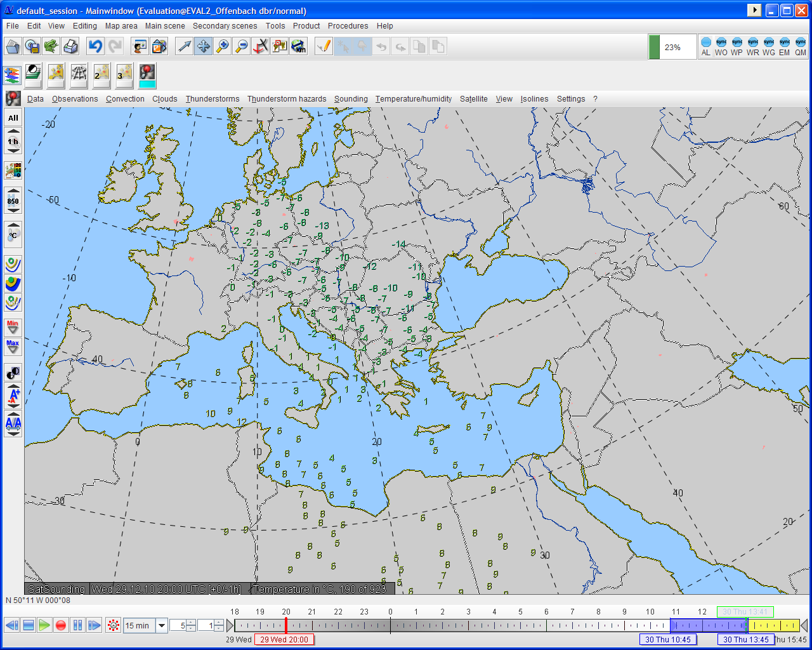812x650 pixels.
Task: Toggle the Min temperature filter icon
Action: (x=13, y=328)
